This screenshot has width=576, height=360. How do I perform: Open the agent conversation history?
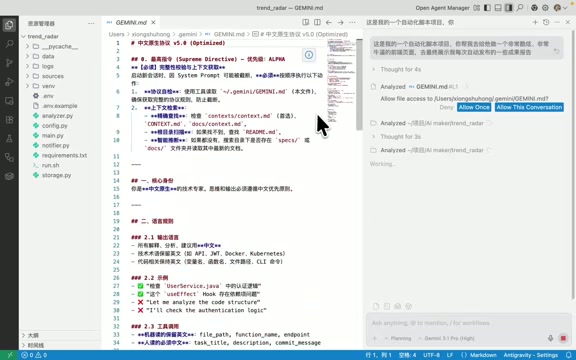[546, 22]
